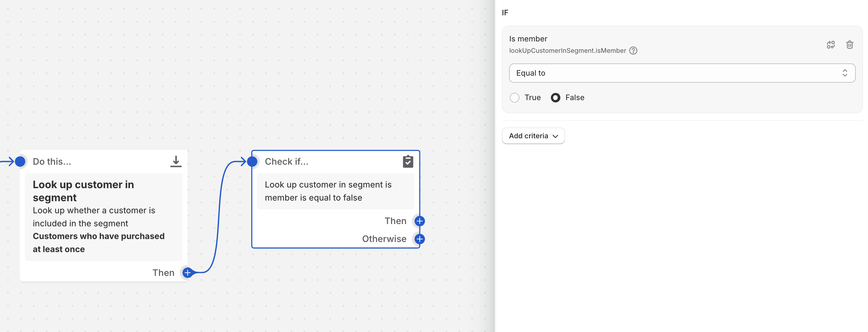The height and width of the screenshot is (332, 868).
Task: Open help icon next to lookUpCustomerInSegment.isMember
Action: pyautogui.click(x=633, y=51)
